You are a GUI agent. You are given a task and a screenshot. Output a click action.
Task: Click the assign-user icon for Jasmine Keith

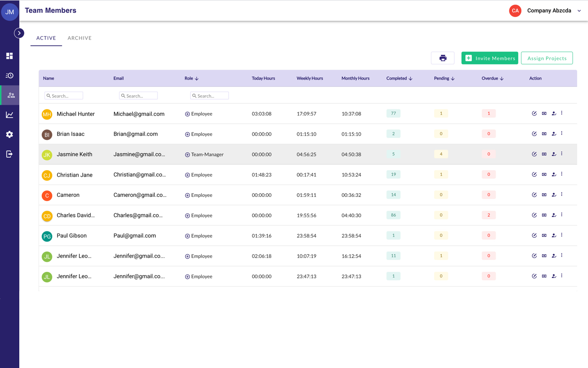click(554, 154)
